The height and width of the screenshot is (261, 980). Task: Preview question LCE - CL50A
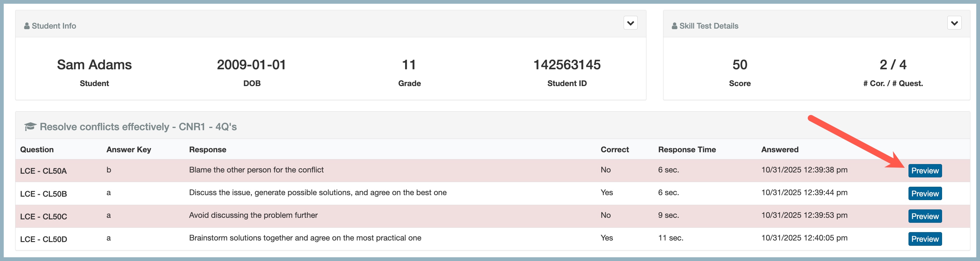click(925, 171)
